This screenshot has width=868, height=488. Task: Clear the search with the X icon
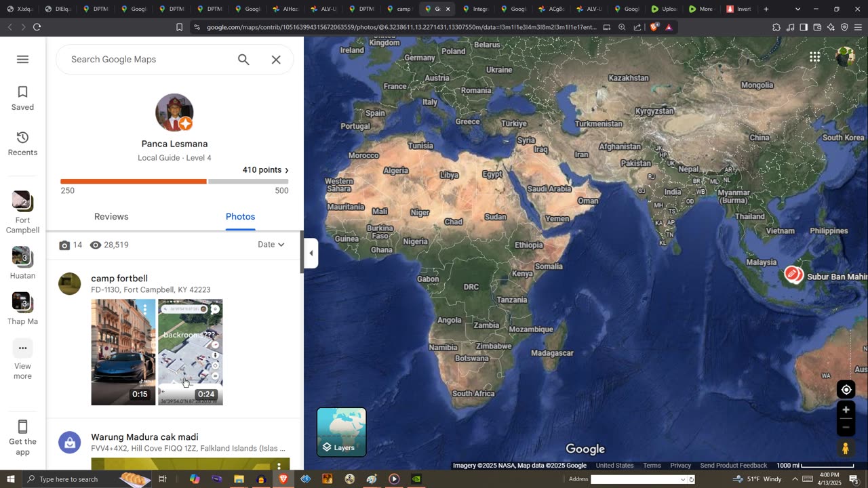pyautogui.click(x=276, y=60)
